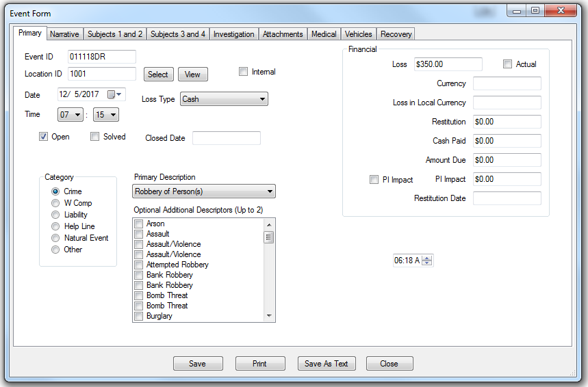The height and width of the screenshot is (387, 588).
Task: Expand the Loss Type dropdown
Action: (262, 99)
